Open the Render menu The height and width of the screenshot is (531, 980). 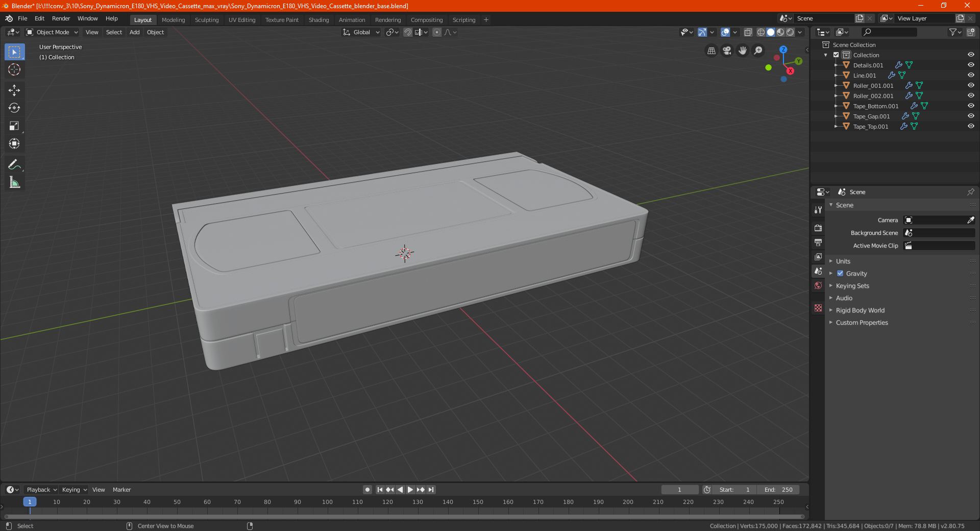(61, 18)
